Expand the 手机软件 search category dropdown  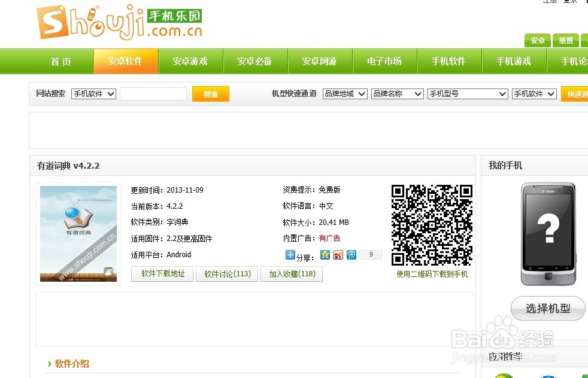pyautogui.click(x=93, y=93)
